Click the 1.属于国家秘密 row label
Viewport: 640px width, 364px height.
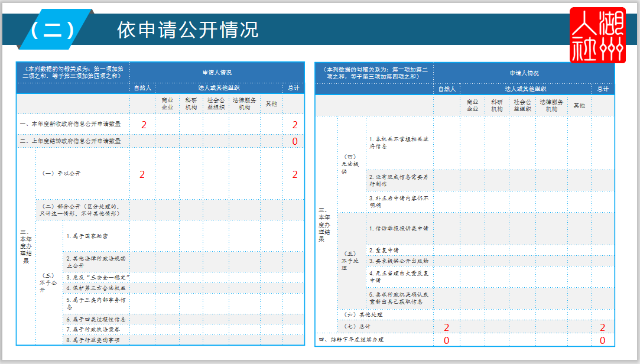pyautogui.click(x=87, y=236)
